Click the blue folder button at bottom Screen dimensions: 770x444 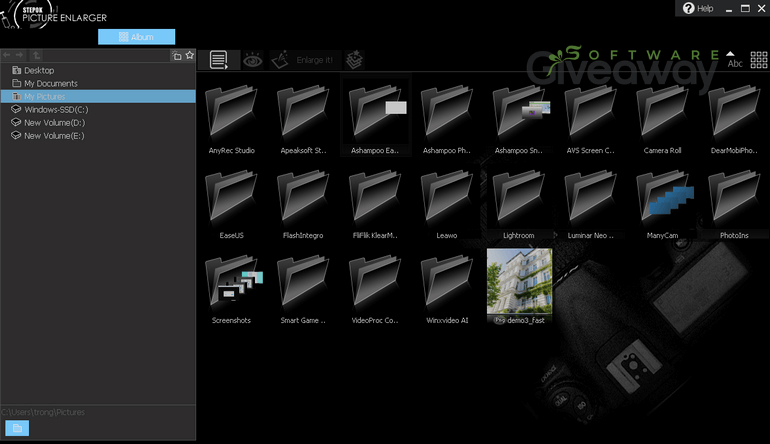click(17, 428)
